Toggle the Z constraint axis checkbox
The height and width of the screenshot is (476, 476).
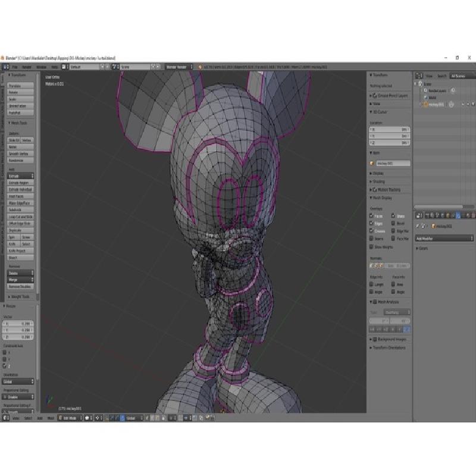[x=6, y=366]
